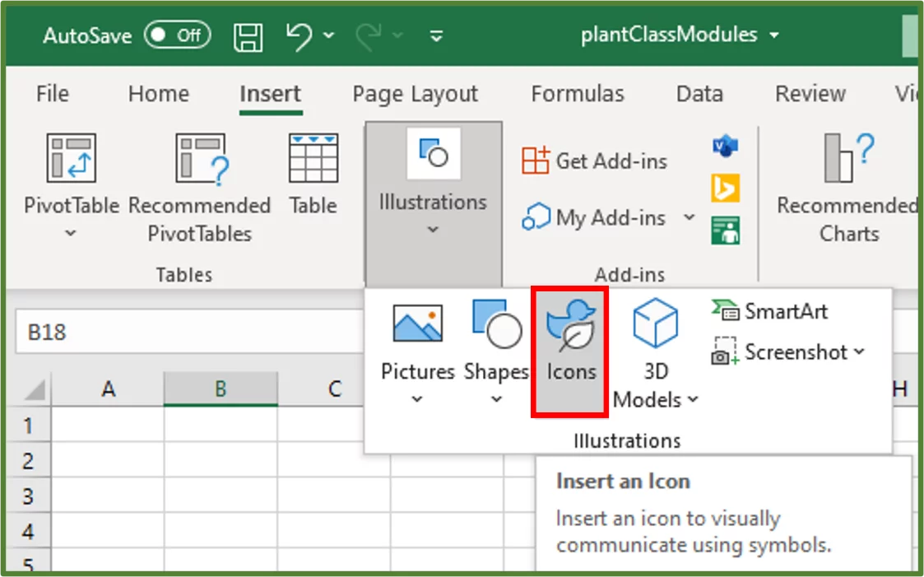924x577 pixels.
Task: Expand the Pictures dropdown
Action: coord(417,398)
